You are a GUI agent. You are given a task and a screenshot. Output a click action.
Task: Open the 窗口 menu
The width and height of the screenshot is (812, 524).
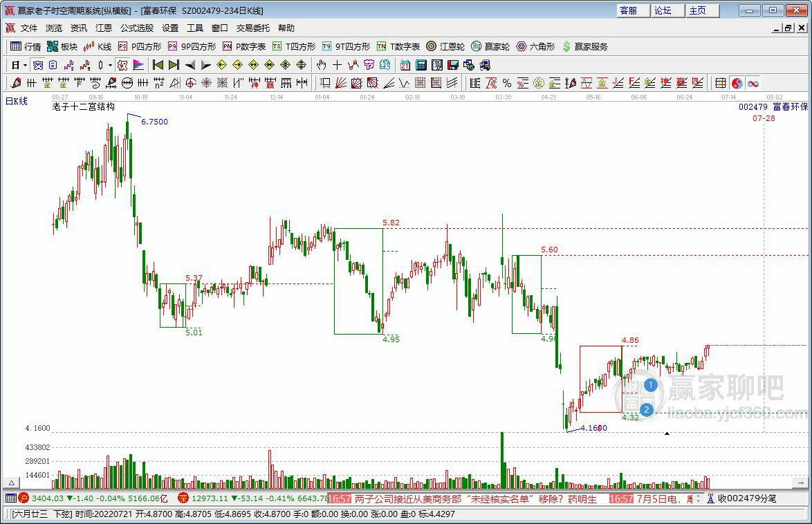pyautogui.click(x=219, y=28)
